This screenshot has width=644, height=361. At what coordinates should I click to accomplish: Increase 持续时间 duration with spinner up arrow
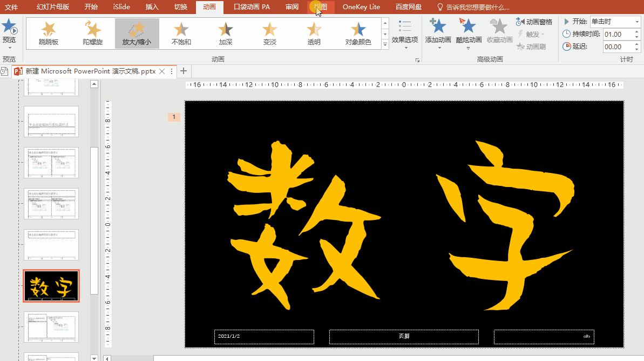point(637,32)
